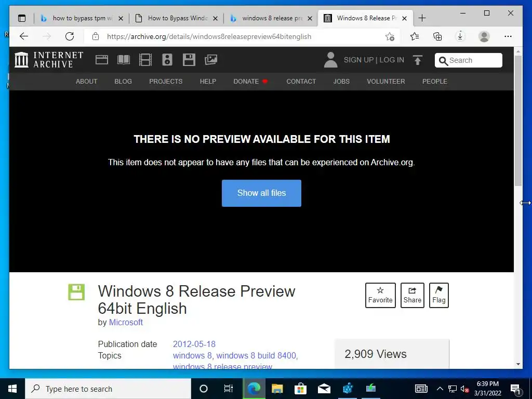This screenshot has width=532, height=399.
Task: Open the Edge profile icon
Action: point(484,36)
